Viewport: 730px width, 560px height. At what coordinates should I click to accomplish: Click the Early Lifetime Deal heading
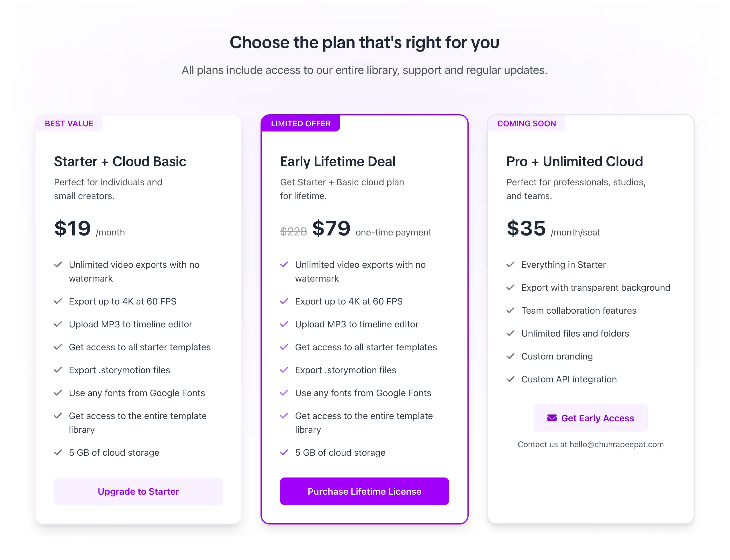coord(338,162)
